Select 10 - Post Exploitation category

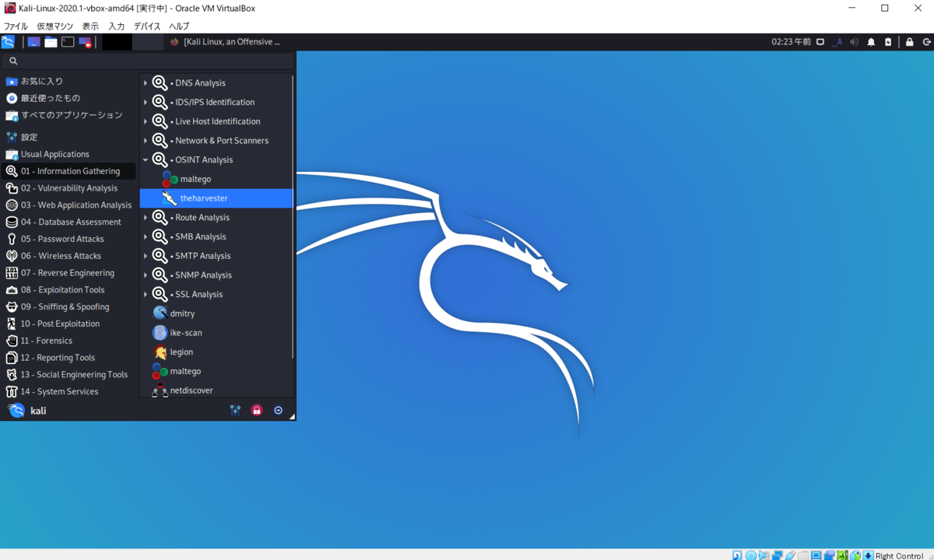[69, 324]
